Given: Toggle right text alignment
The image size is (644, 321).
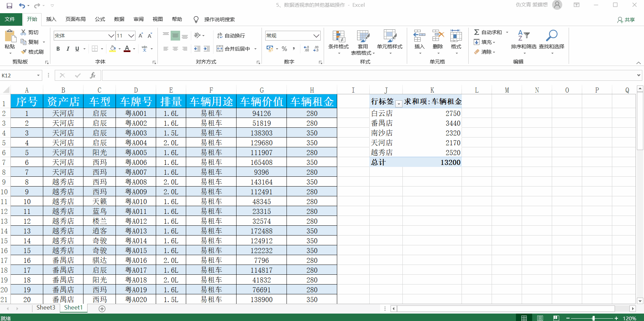Looking at the screenshot, I should pyautogui.click(x=185, y=49).
